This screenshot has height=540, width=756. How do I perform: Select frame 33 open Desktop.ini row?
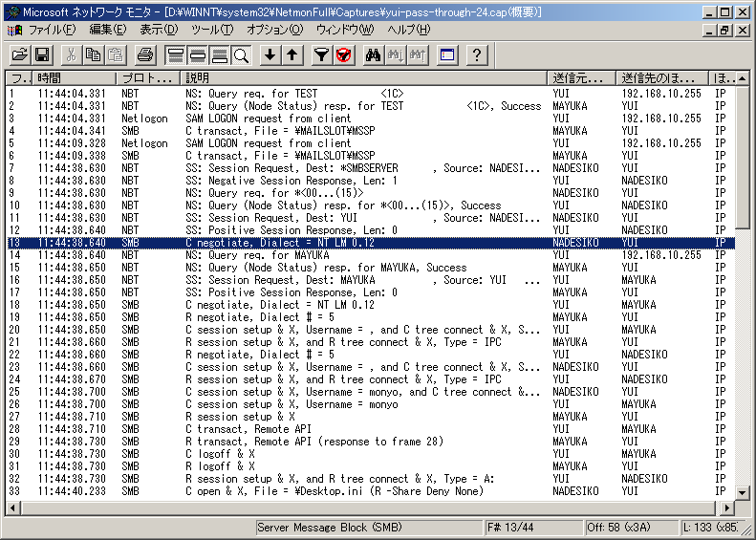pyautogui.click(x=370, y=492)
